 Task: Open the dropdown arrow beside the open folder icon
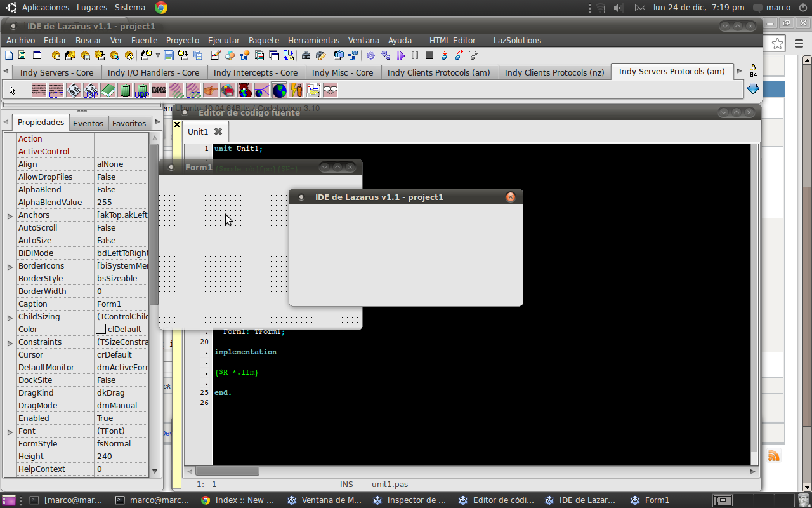(x=158, y=55)
